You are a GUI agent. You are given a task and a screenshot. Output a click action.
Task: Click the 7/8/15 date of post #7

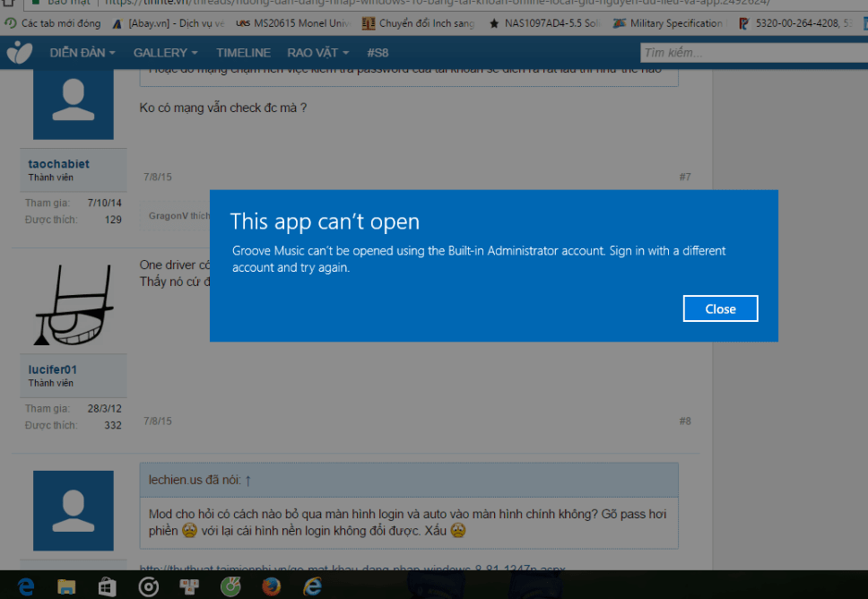(158, 177)
